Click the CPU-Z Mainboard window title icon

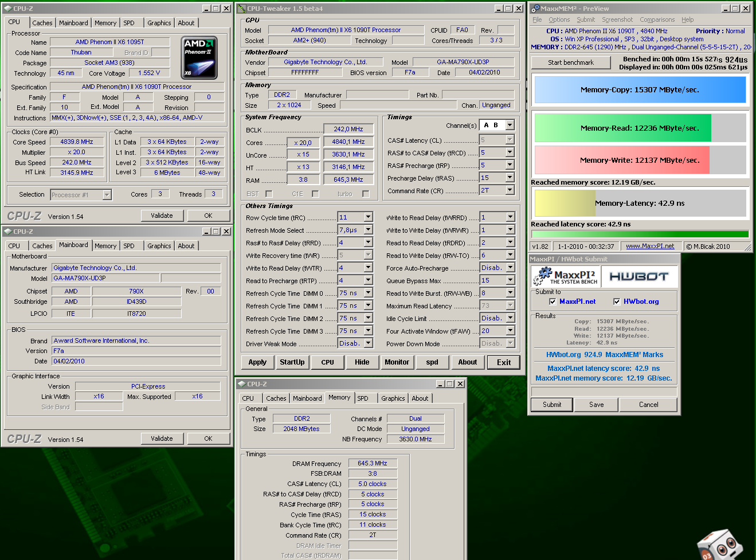pos(7,232)
